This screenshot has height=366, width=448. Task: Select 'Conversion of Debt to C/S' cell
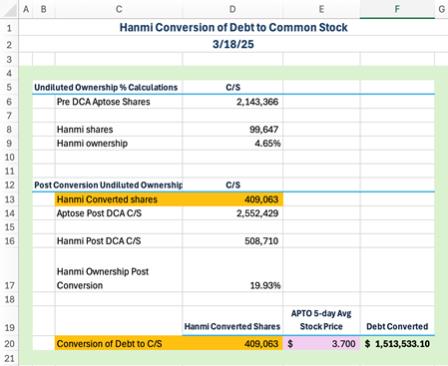coord(119,344)
